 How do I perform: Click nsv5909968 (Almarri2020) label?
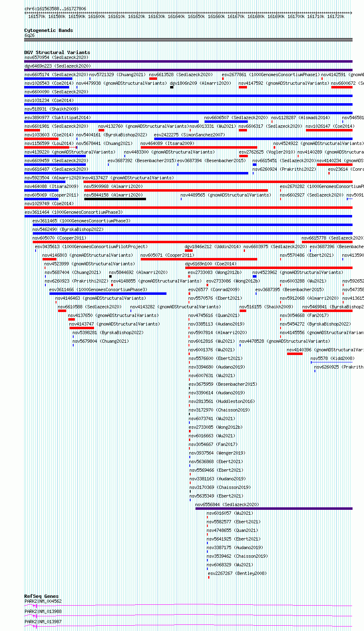coord(113,186)
